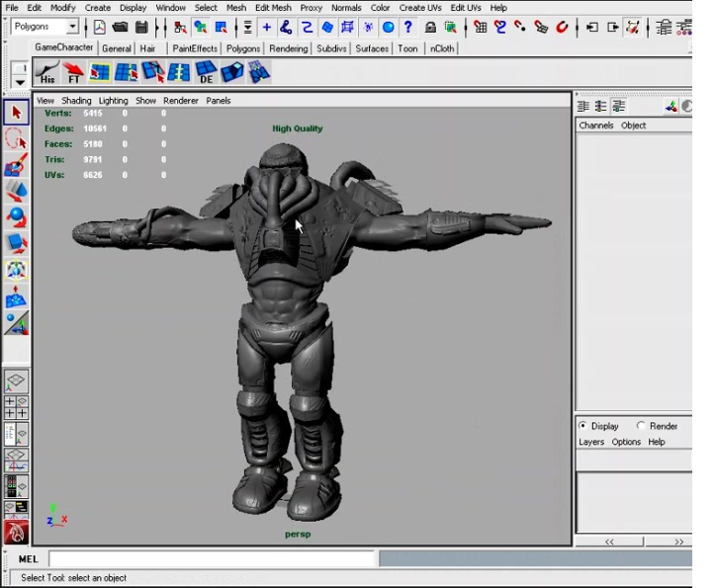This screenshot has width=716, height=588.
Task: Toggle snap to view planes
Action: [541, 28]
